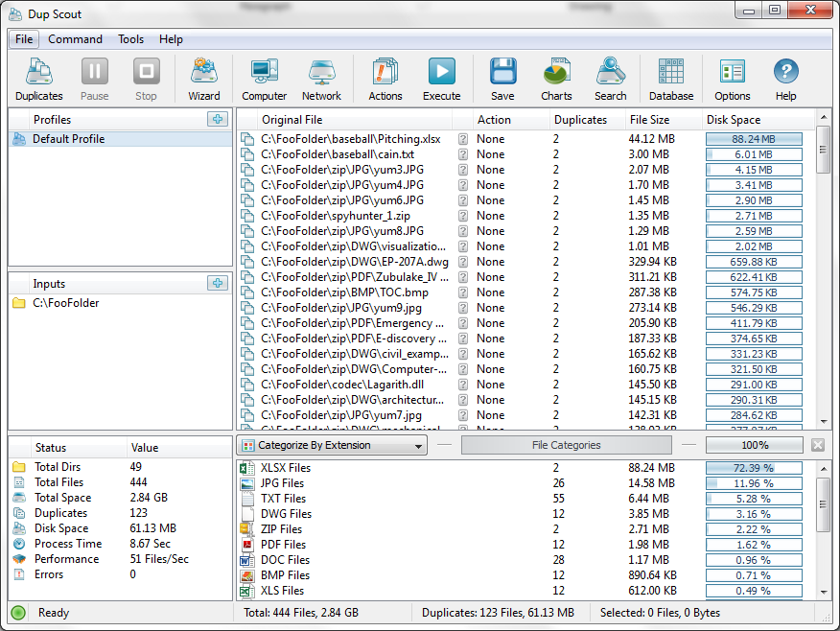The width and height of the screenshot is (840, 631).
Task: Add a new profile with plus button
Action: (218, 119)
